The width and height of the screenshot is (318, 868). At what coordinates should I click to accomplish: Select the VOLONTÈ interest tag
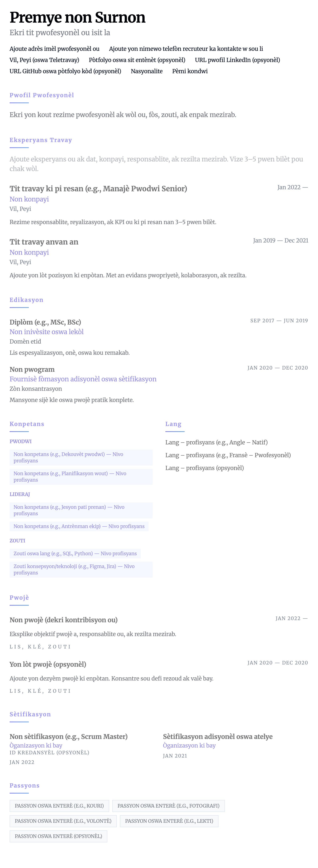pyautogui.click(x=63, y=821)
